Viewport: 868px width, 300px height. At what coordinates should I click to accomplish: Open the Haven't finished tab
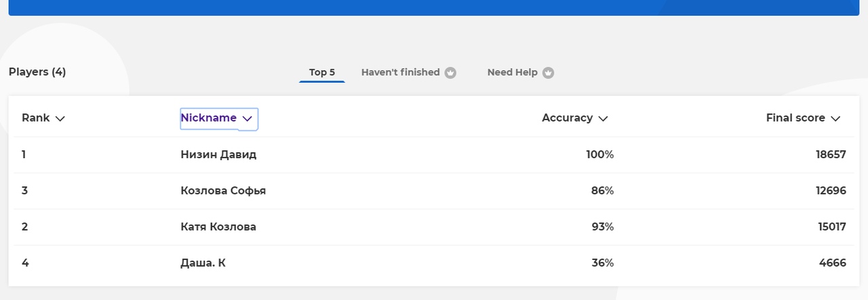click(400, 73)
